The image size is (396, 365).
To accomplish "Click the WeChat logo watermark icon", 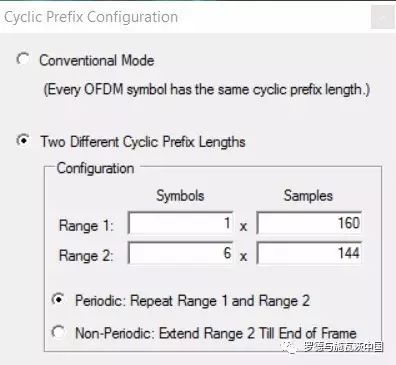I will click(x=289, y=347).
